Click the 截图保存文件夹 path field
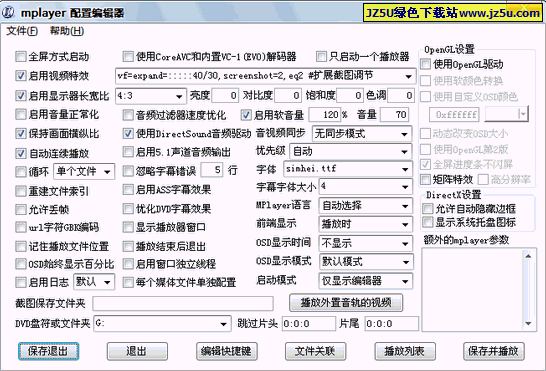Image resolution: width=546 pixels, height=371 pixels. 183,303
